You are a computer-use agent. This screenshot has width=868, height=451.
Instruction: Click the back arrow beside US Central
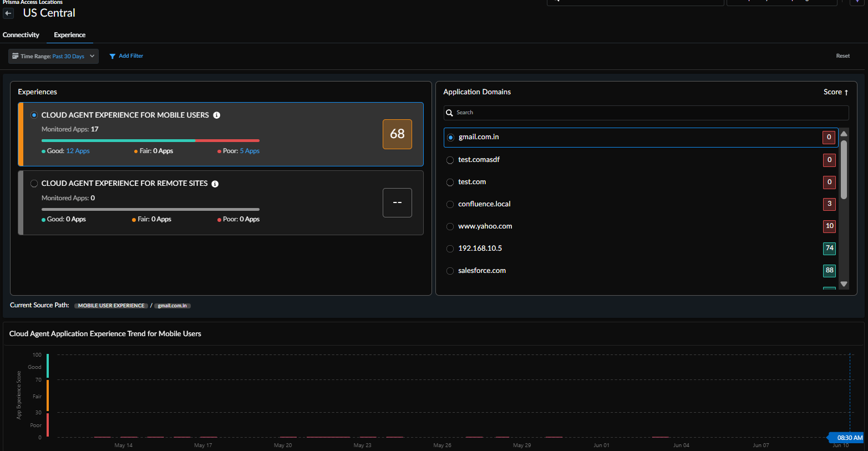coord(8,13)
